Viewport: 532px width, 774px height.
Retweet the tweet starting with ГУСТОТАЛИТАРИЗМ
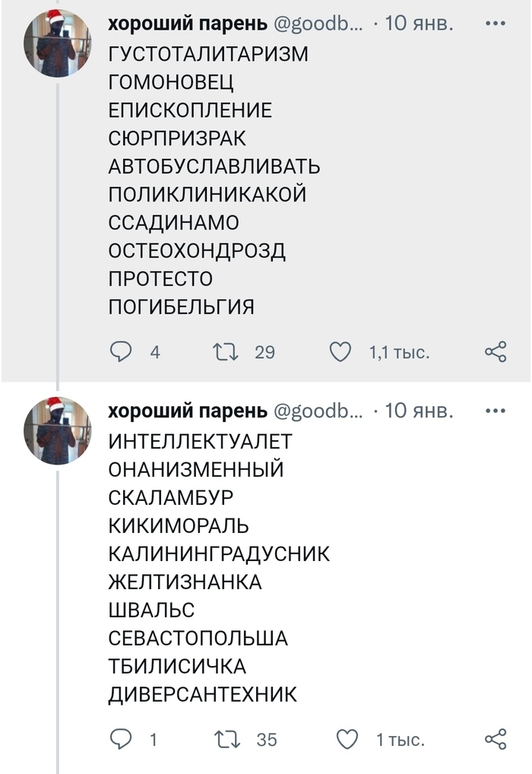[224, 352]
